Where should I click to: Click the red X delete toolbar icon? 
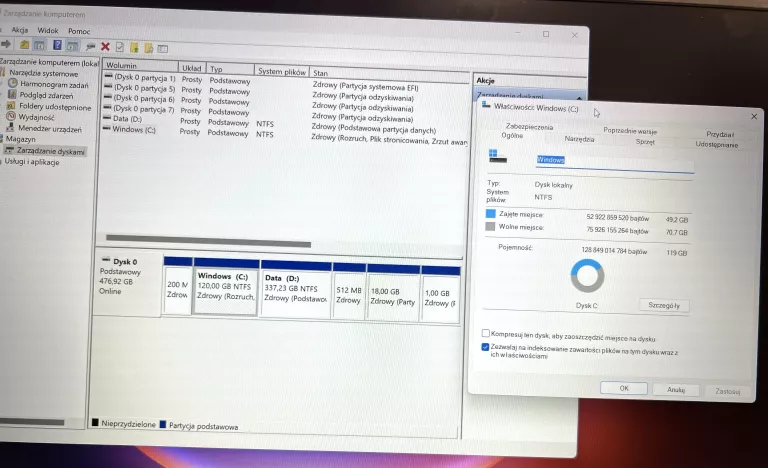click(105, 47)
